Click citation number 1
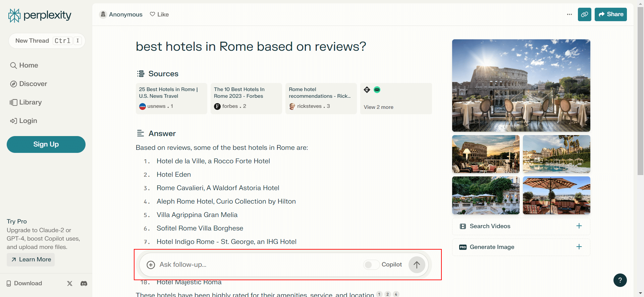 click(379, 294)
